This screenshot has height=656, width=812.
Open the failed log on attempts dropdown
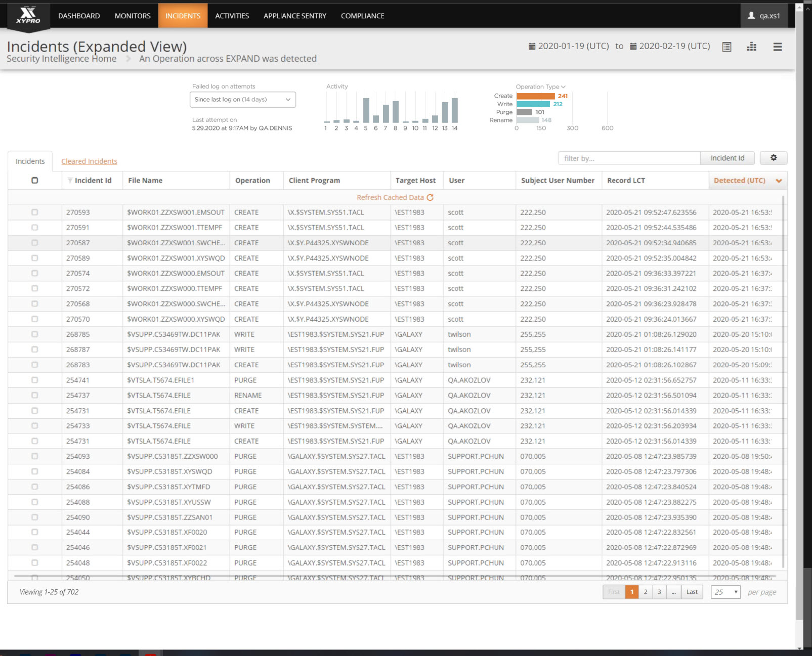coord(243,100)
